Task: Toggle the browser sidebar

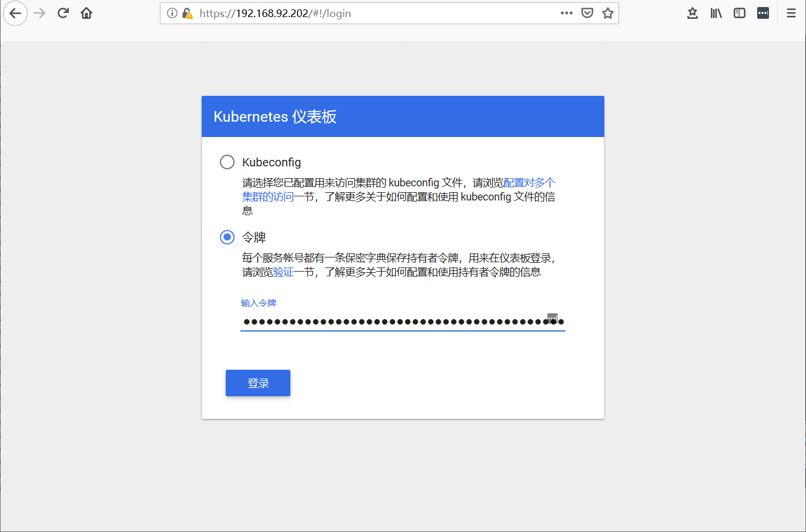Action: [739, 12]
